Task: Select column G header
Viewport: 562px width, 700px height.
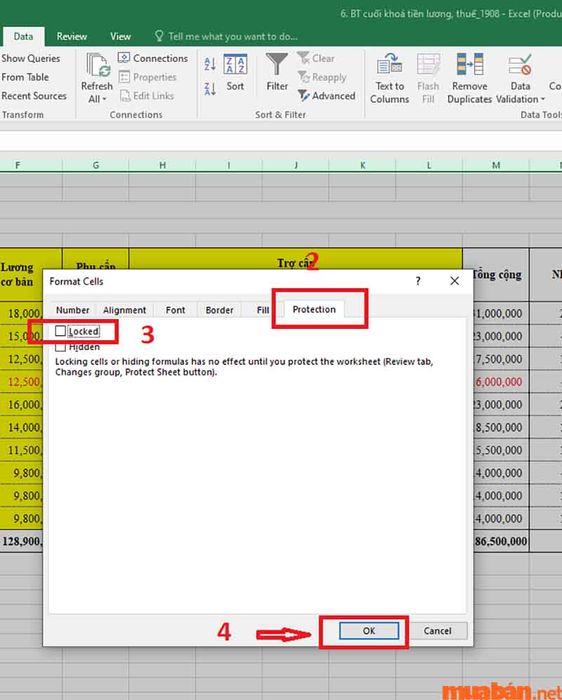Action: (x=96, y=165)
